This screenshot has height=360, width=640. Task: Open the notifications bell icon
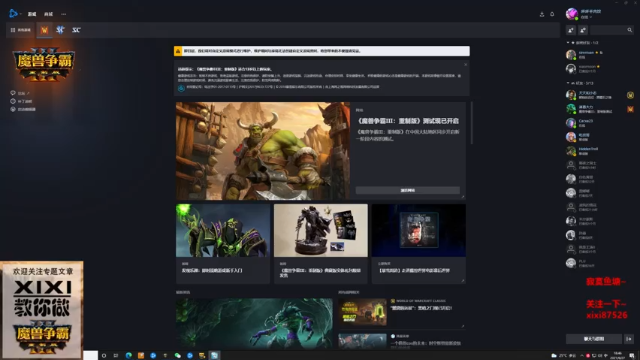(x=552, y=14)
